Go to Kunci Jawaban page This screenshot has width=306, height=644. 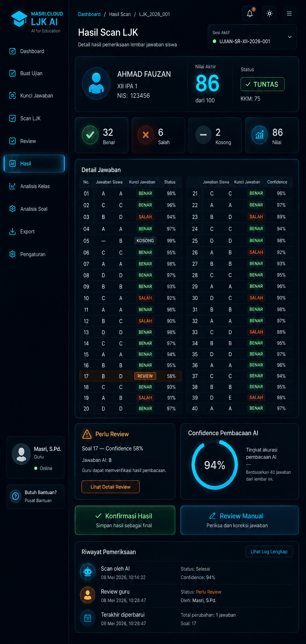(x=34, y=95)
